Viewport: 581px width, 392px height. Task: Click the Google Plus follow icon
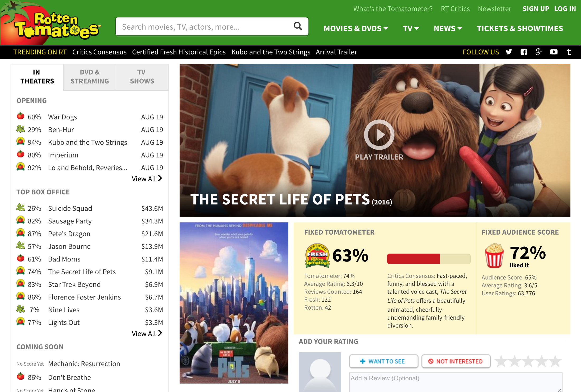[539, 52]
